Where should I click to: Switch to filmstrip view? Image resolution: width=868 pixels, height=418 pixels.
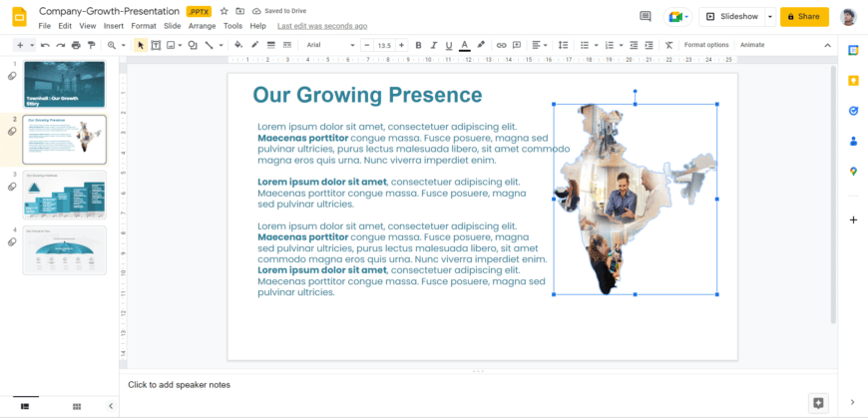click(x=25, y=406)
